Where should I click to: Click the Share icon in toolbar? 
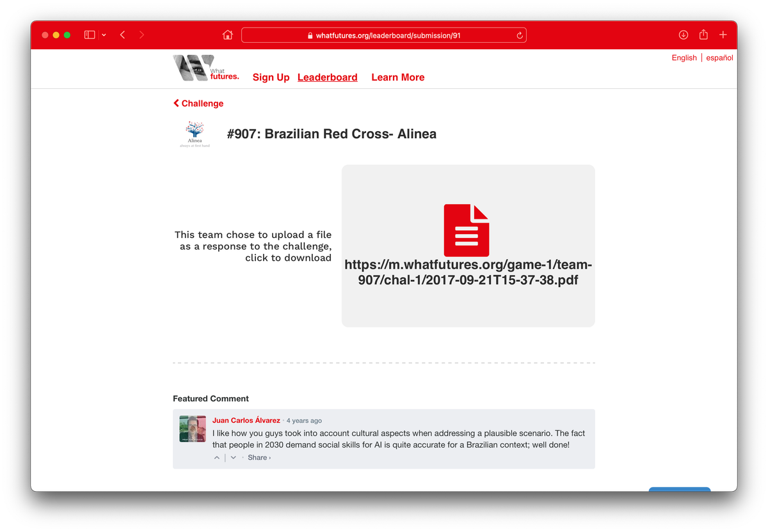tap(703, 35)
